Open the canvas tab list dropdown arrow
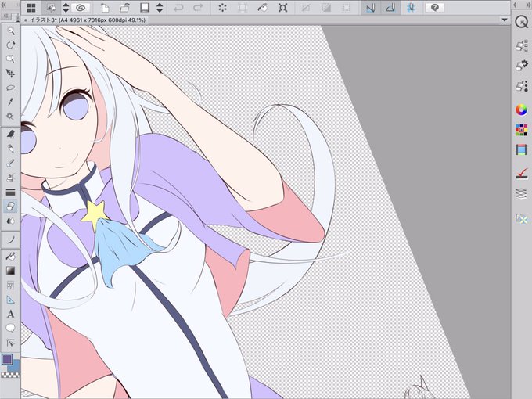Screen dimensions: 532x399 click(505, 20)
